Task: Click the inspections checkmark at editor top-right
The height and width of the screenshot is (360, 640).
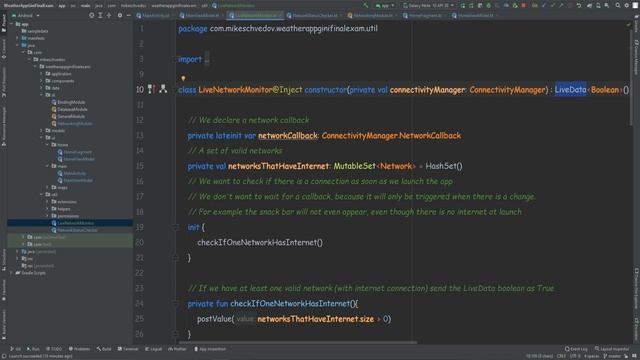Action: click(x=629, y=25)
